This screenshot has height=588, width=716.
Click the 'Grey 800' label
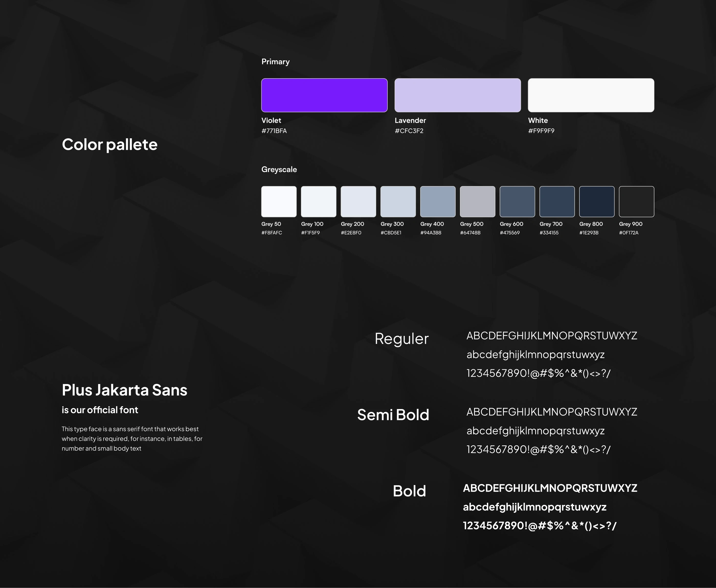coord(591,224)
